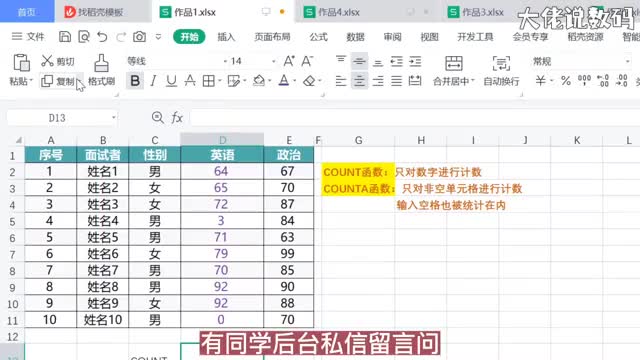Image resolution: width=640 pixels, height=360 pixels.
Task: Copy selection with the 复制 button
Action: pos(58,81)
